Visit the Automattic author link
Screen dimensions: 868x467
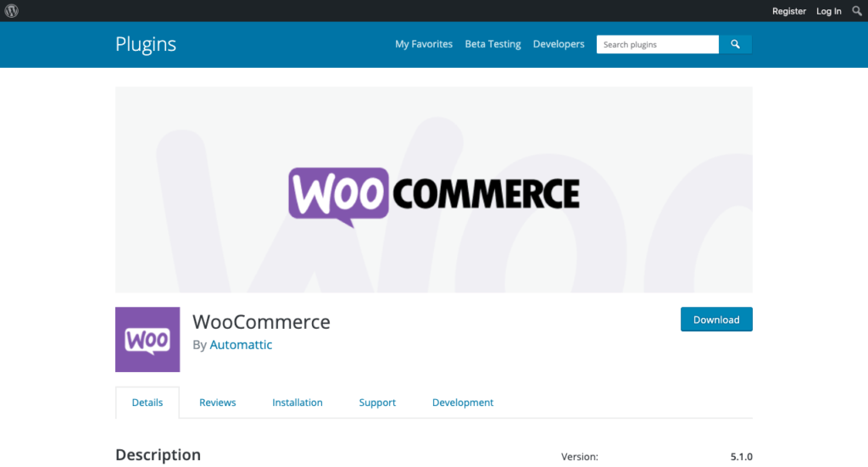(241, 345)
